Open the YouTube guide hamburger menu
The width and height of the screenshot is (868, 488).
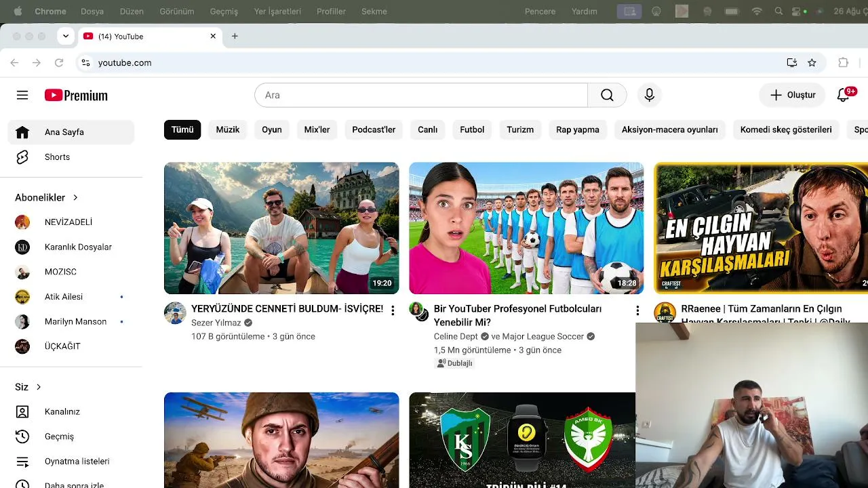(22, 96)
